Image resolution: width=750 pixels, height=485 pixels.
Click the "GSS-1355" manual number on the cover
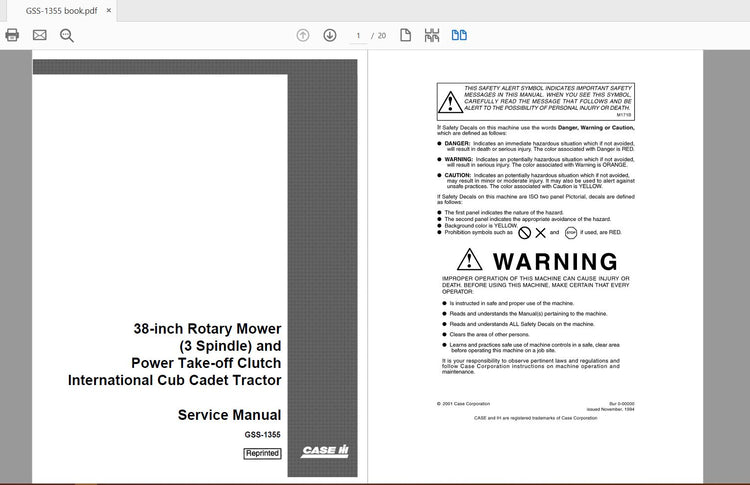coord(263,434)
